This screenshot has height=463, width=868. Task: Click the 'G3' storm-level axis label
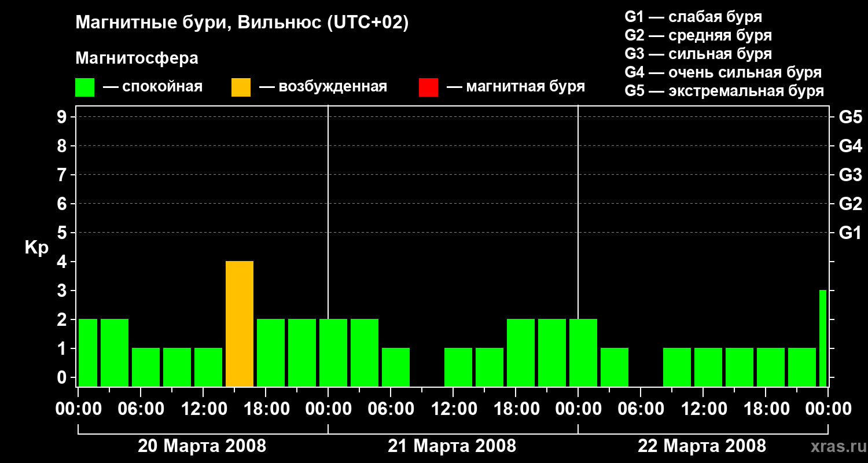(x=851, y=175)
